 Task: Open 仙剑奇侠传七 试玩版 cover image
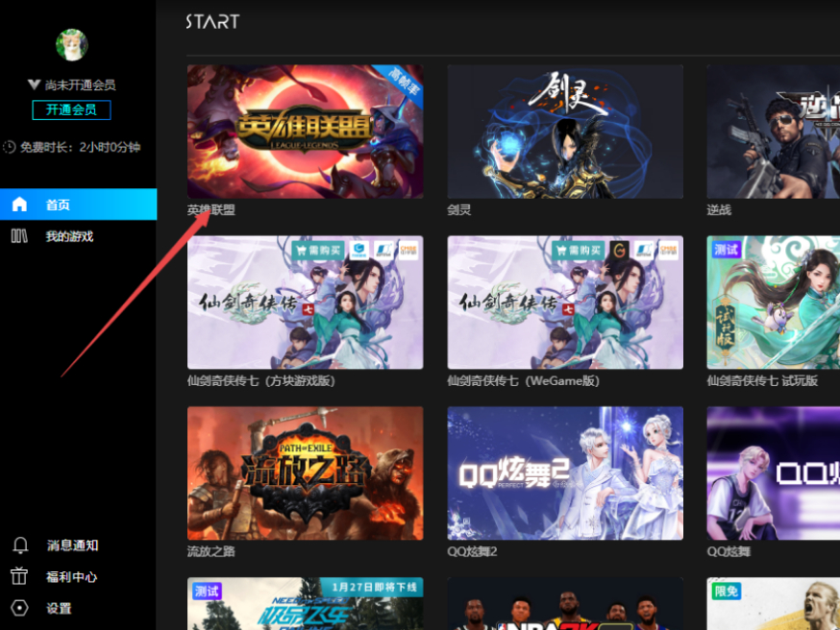(773, 303)
